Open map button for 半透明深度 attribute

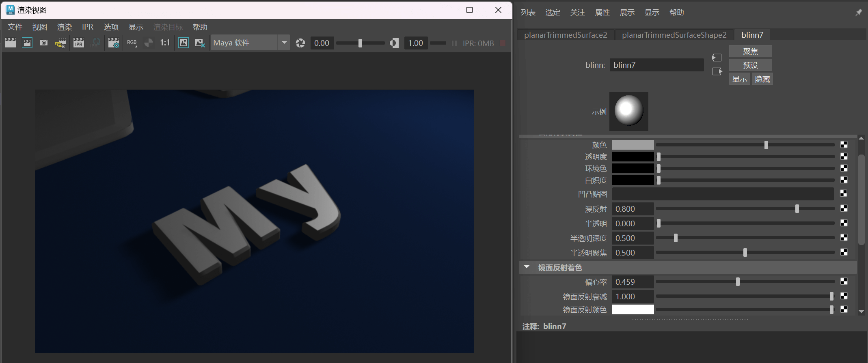844,238
